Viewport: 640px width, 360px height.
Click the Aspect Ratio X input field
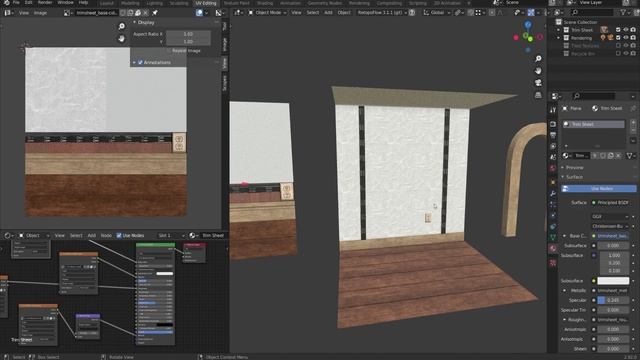tap(188, 34)
